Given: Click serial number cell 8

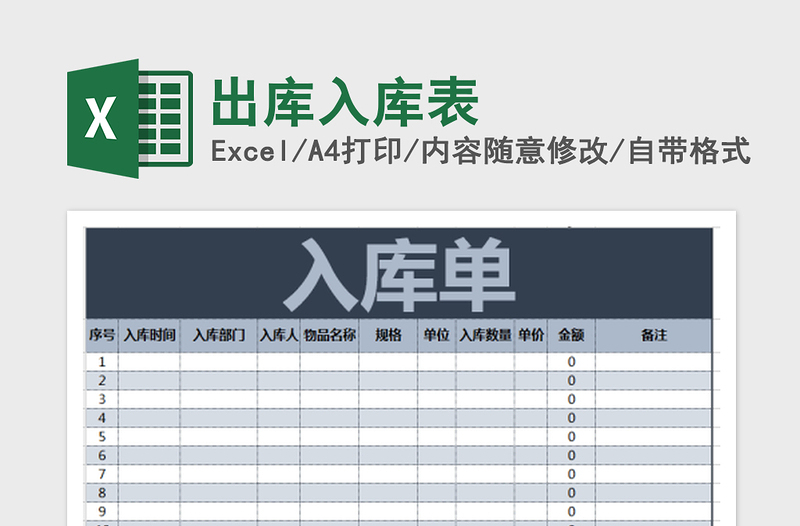Looking at the screenshot, I should pos(102,493).
